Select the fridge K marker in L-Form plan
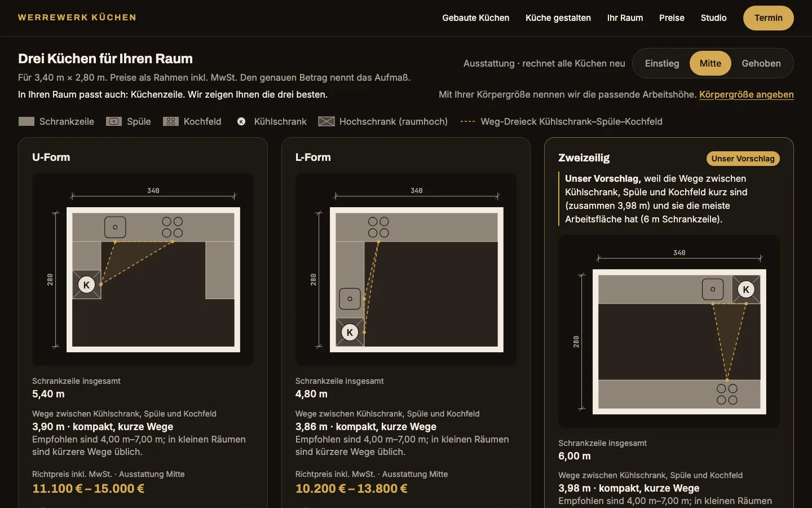 coord(350,332)
